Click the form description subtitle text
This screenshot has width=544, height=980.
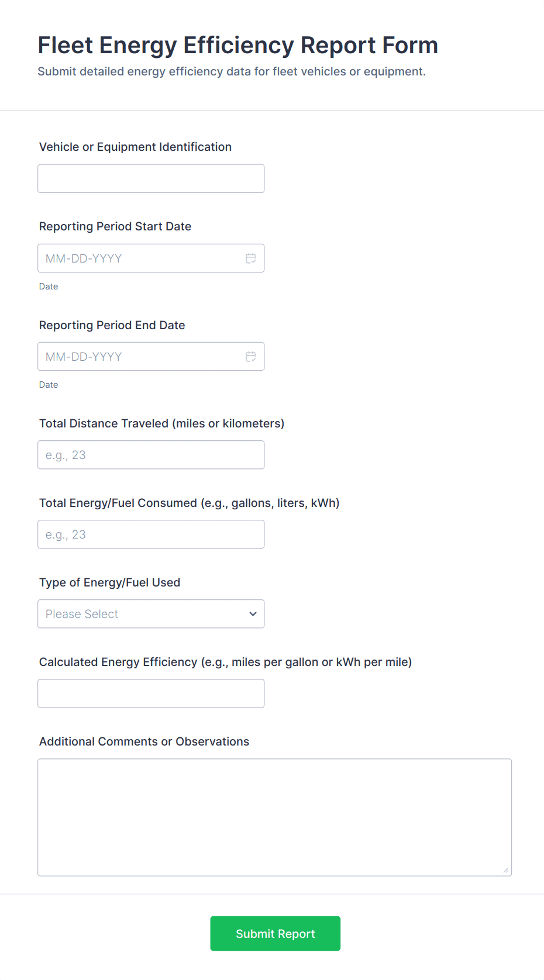click(x=232, y=71)
